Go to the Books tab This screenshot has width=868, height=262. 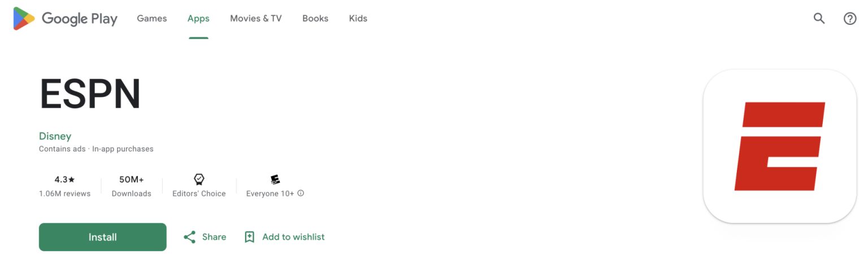coord(315,19)
